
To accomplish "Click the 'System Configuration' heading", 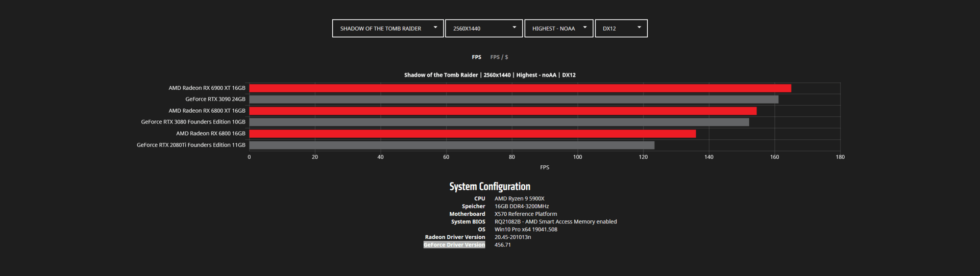I will coord(490,187).
